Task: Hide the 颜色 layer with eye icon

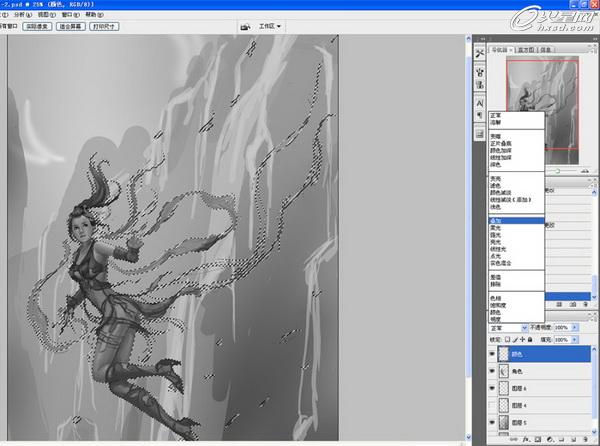Action: [x=491, y=352]
